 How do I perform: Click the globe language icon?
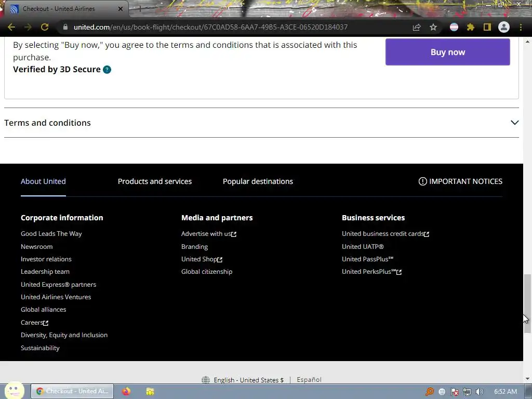click(206, 380)
